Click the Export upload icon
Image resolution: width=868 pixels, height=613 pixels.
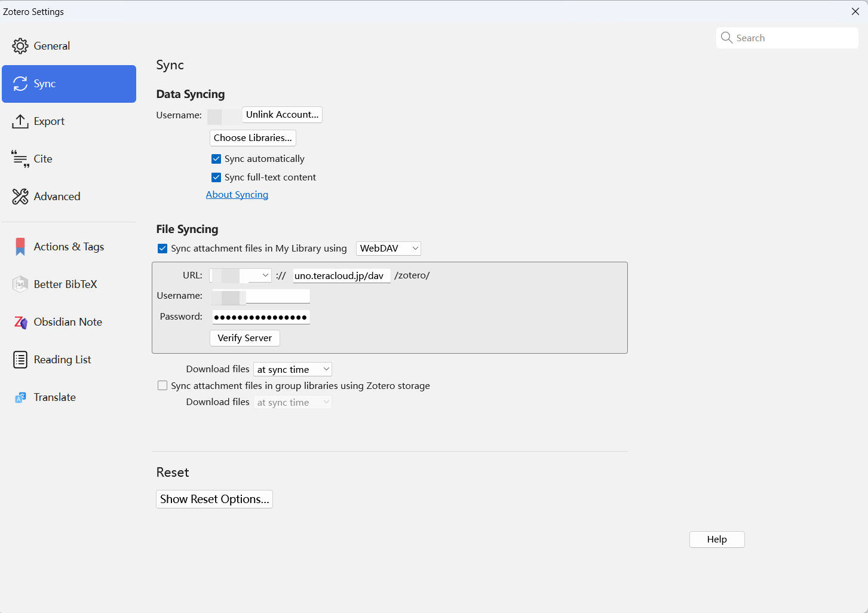coord(20,121)
